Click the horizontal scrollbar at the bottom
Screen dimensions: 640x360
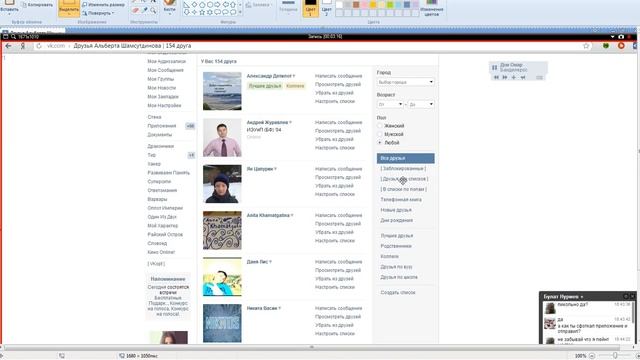[312, 347]
